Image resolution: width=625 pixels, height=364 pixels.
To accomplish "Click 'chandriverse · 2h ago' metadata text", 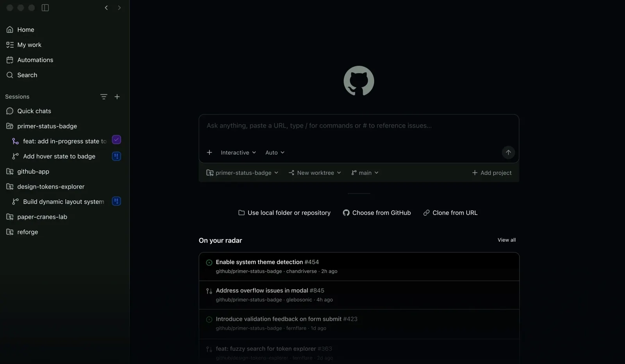I will tap(312, 271).
